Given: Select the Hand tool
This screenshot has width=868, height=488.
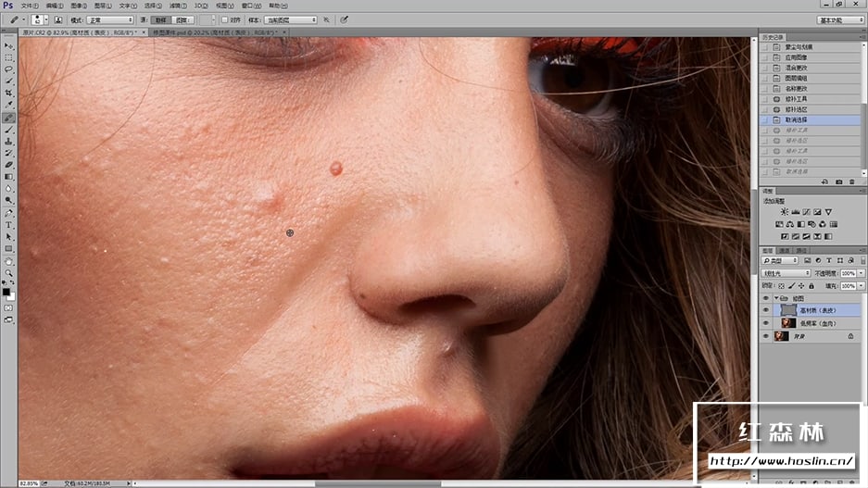Looking at the screenshot, I should click(8, 261).
